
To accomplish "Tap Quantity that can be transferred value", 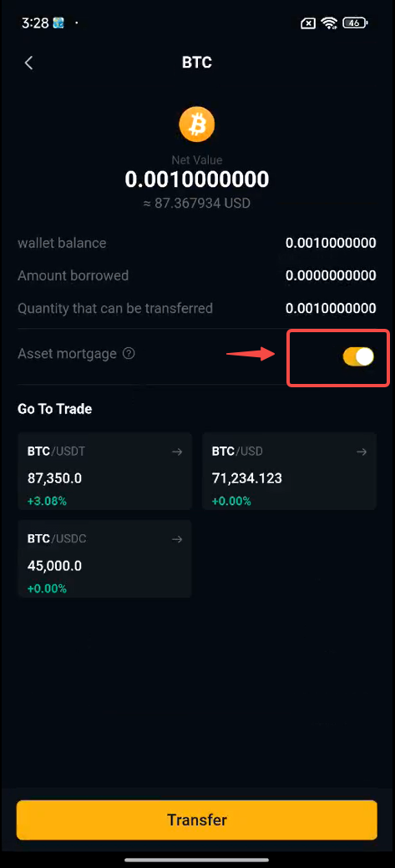I will click(x=331, y=308).
